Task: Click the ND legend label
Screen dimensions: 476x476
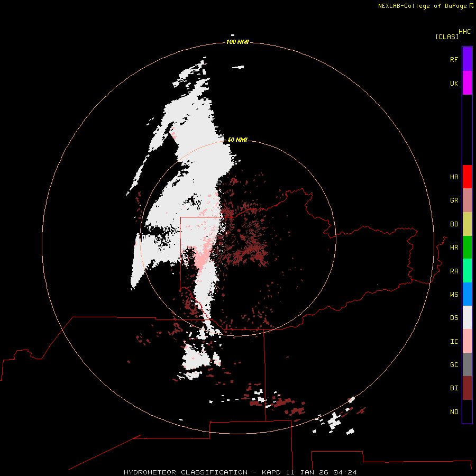Action: coord(454,412)
